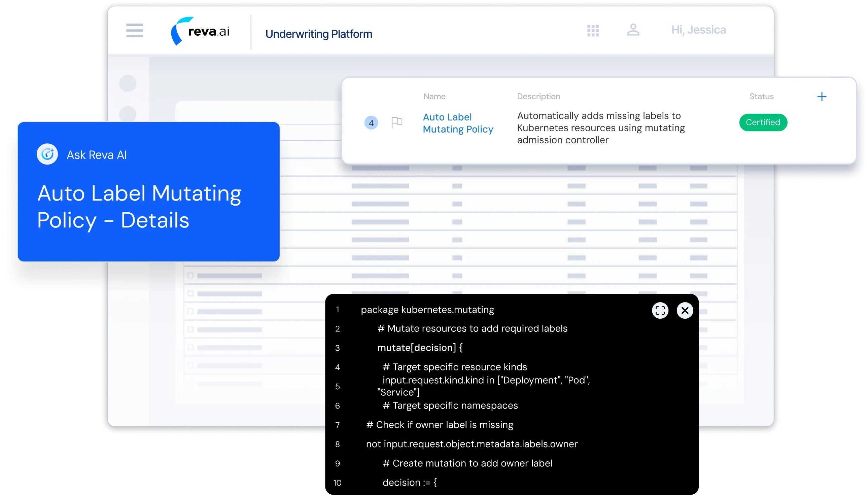The width and height of the screenshot is (868, 495).
Task: Click the blue plus add icon
Action: point(822,97)
